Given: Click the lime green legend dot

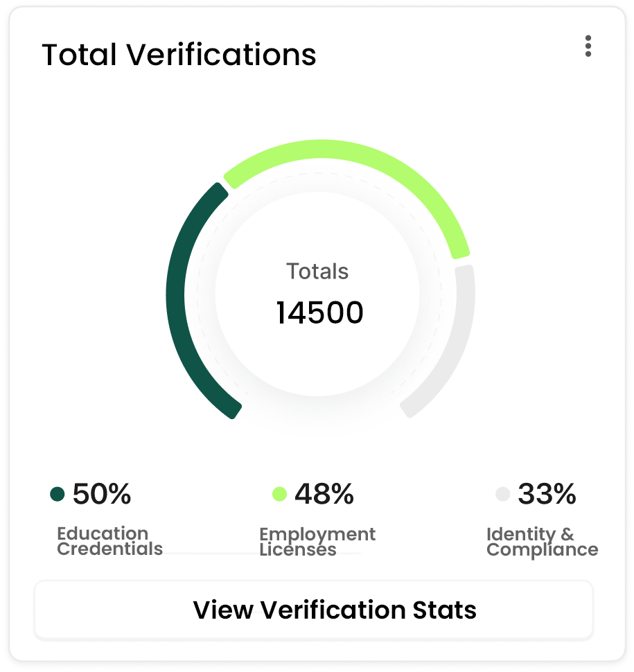Looking at the screenshot, I should pyautogui.click(x=280, y=495).
